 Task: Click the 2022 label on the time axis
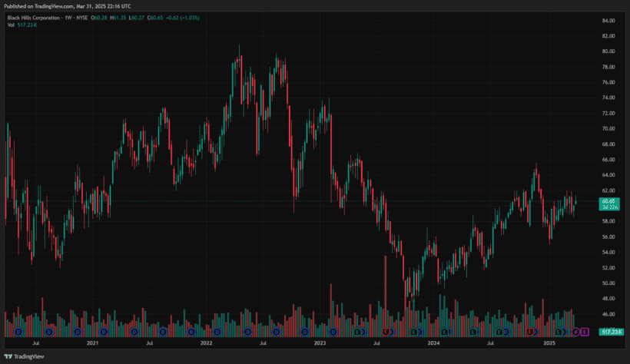(206, 345)
